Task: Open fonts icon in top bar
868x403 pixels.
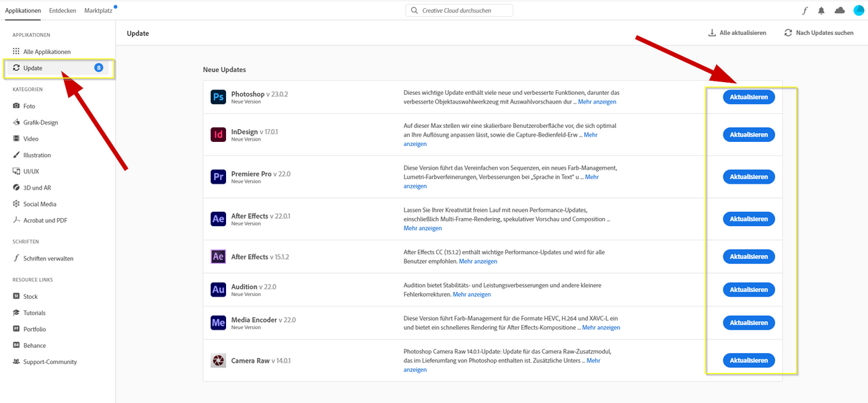Action: click(805, 11)
